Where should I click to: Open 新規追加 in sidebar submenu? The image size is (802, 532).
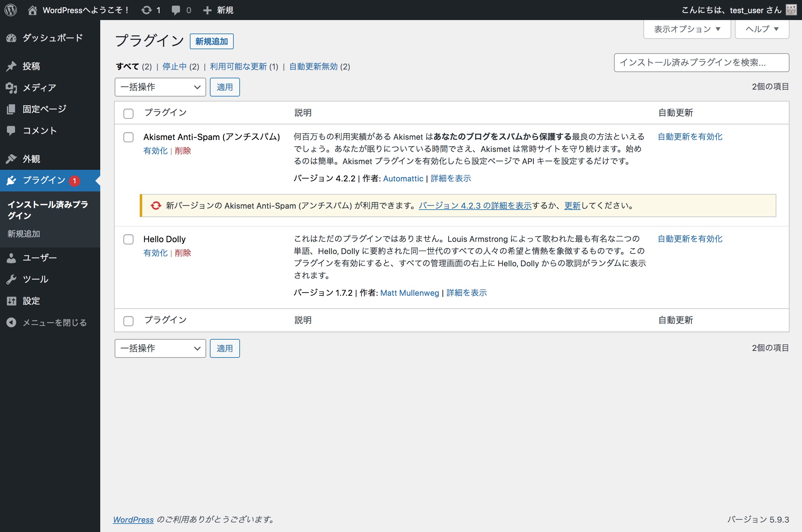point(24,234)
